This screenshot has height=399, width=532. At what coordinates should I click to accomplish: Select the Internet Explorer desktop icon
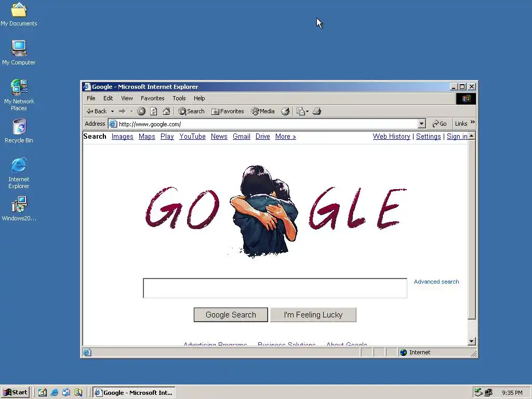tap(19, 173)
